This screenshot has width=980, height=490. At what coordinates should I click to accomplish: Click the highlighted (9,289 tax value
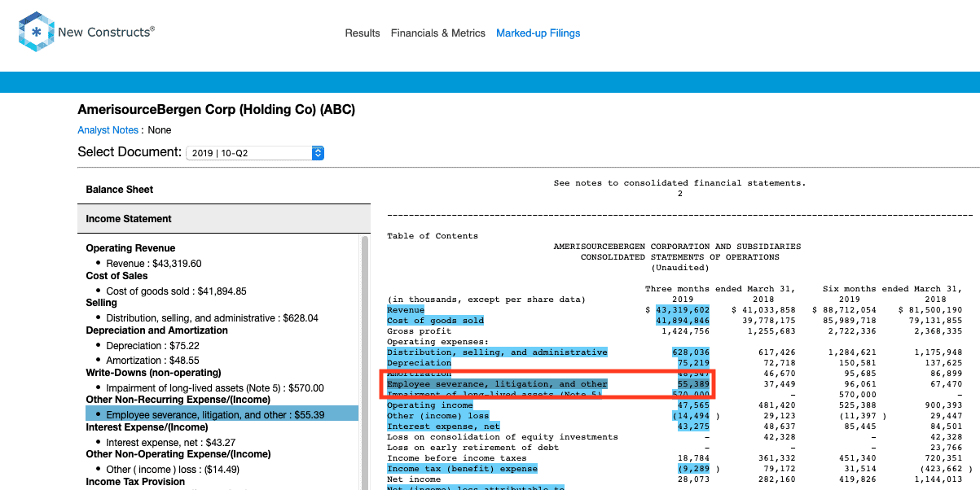[694, 469]
